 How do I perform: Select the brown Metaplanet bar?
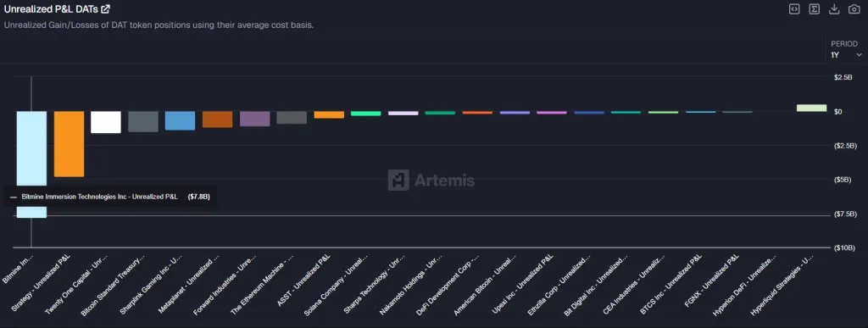(x=218, y=120)
